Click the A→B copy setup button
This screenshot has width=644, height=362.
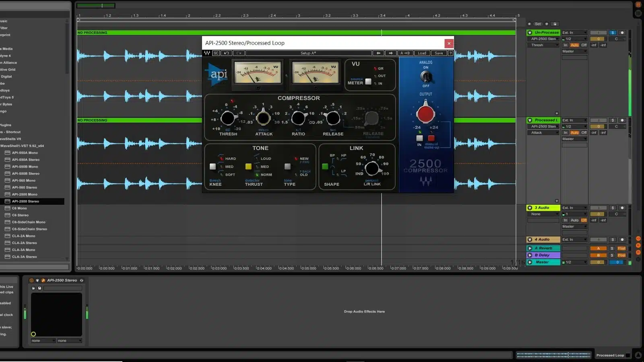(x=405, y=53)
